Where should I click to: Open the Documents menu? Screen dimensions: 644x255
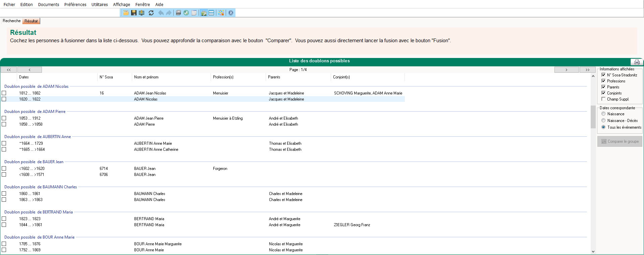(x=49, y=4)
